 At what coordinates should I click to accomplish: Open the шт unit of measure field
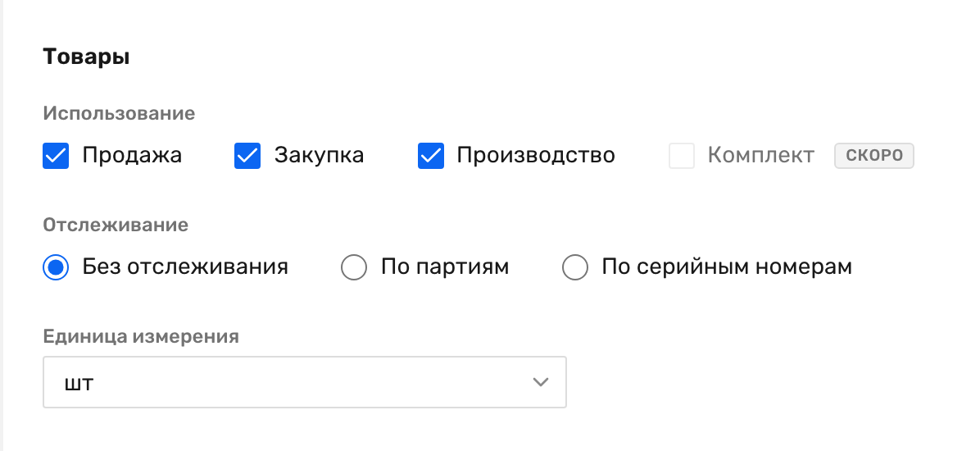(x=304, y=382)
